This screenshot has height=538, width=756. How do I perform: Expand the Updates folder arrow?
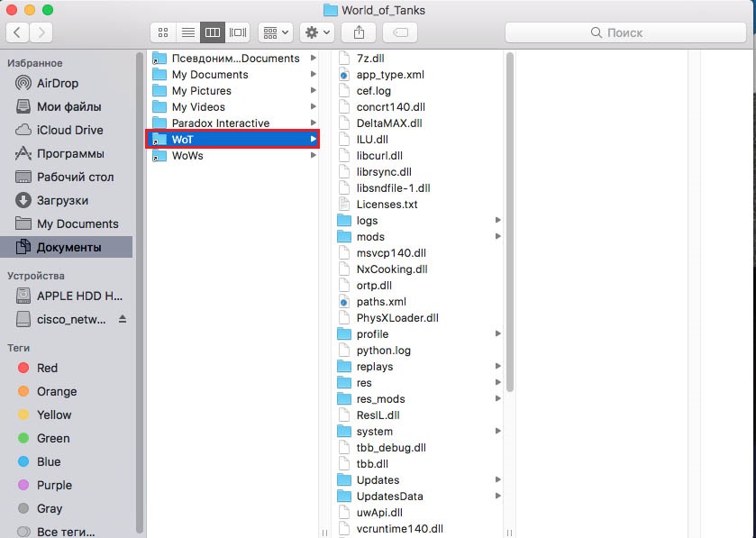pos(497,479)
